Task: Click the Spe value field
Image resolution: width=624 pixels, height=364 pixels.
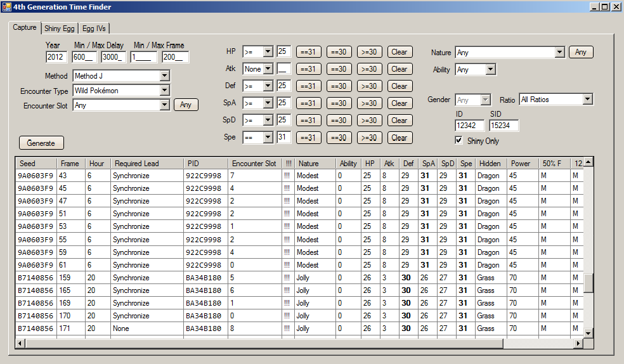Action: coord(283,137)
